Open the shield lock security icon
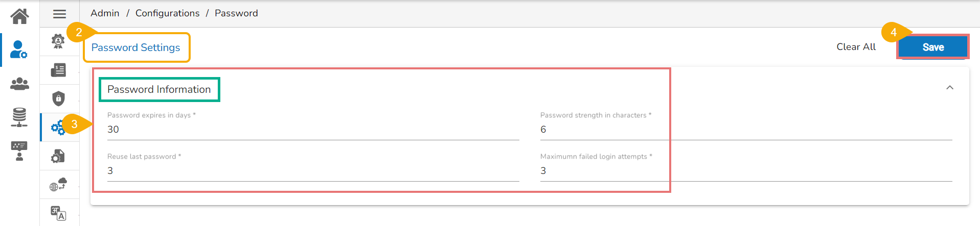The image size is (980, 226). pos(58,98)
